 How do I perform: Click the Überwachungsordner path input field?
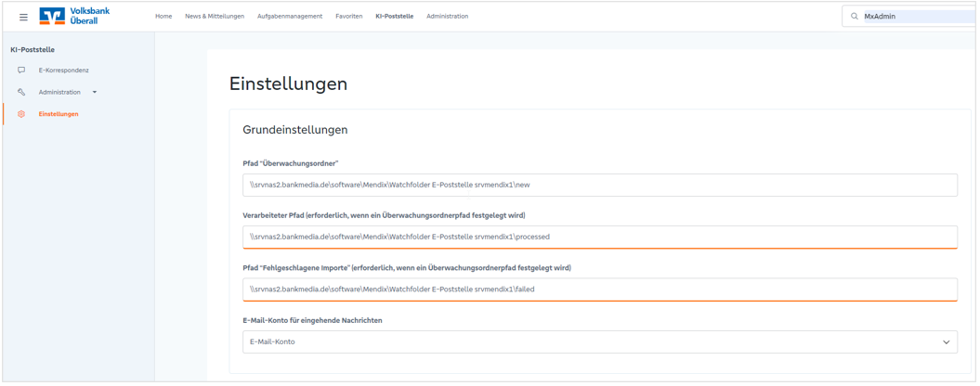click(600, 185)
